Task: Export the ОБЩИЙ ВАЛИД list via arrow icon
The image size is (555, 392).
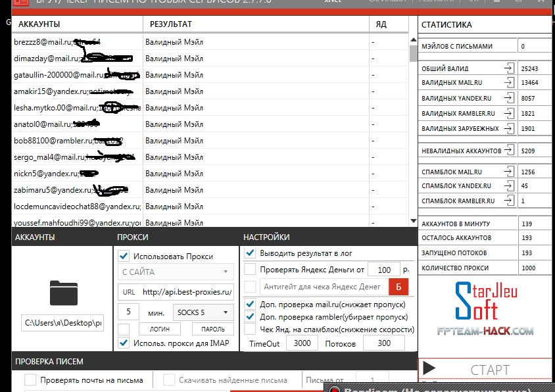Action: [x=508, y=68]
